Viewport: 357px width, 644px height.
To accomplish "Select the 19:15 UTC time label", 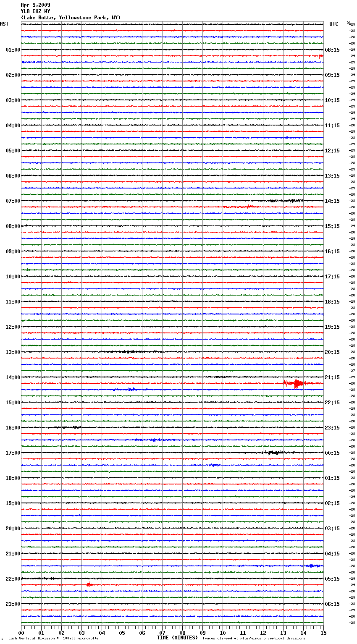I will [x=332, y=327].
